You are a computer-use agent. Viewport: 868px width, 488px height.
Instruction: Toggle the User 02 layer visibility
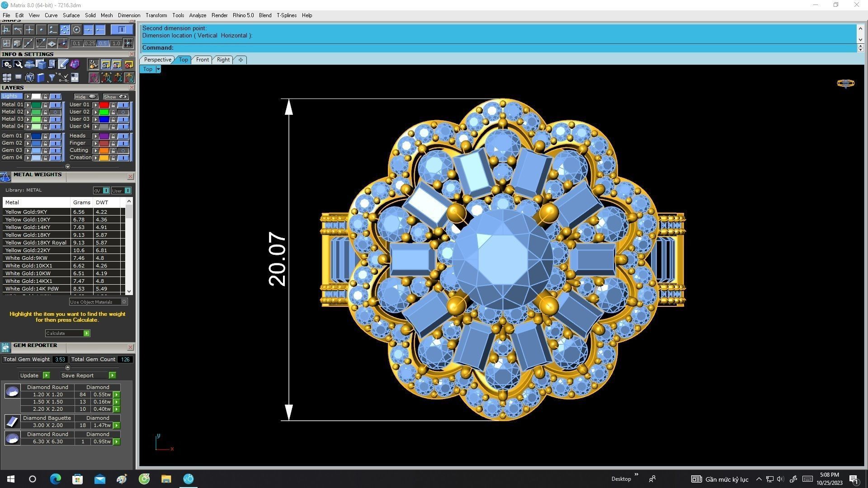pos(123,112)
